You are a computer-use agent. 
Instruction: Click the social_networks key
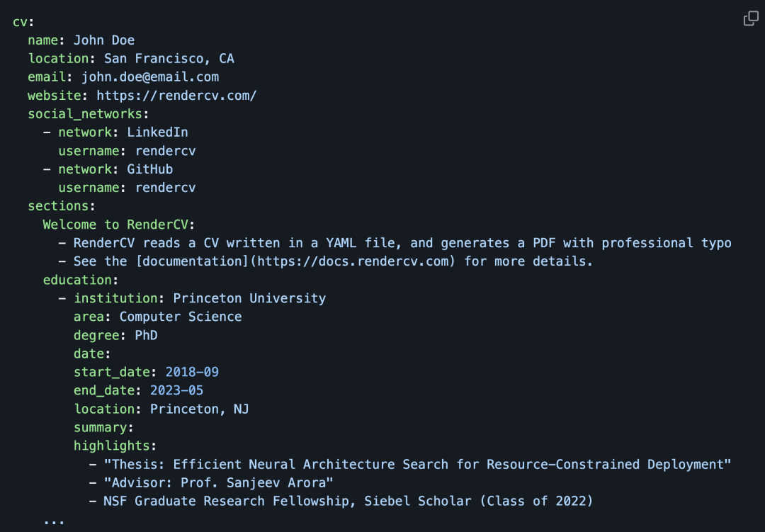point(85,114)
